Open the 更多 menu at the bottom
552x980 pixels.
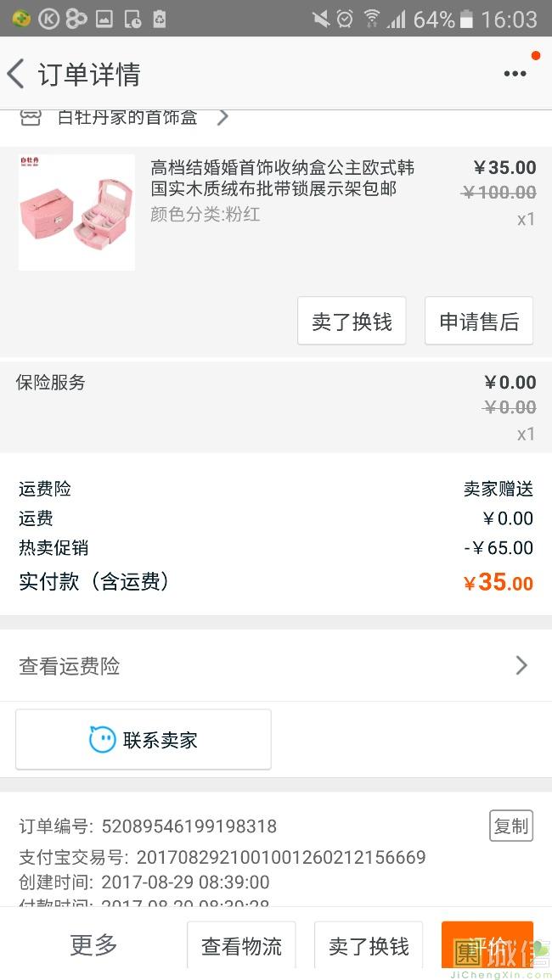pos(93,944)
